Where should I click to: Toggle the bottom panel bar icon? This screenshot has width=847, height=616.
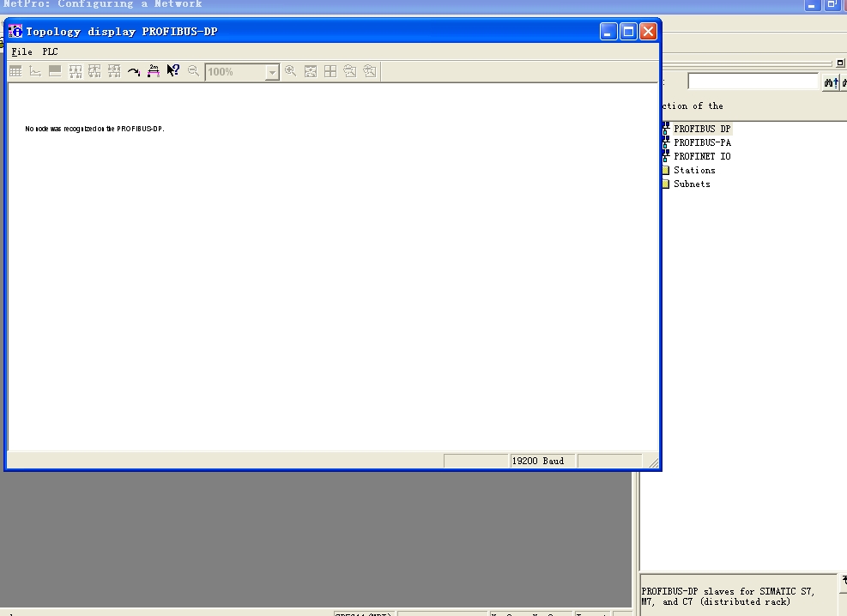click(x=55, y=71)
